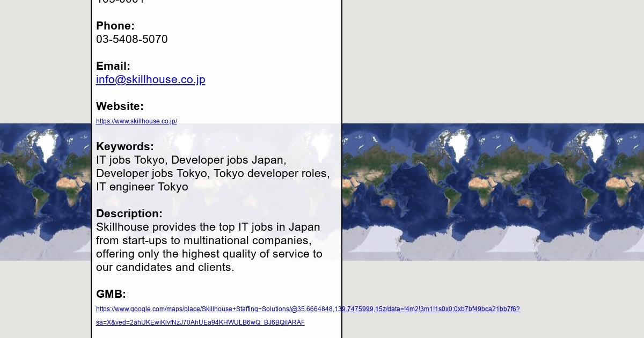Click the Description: heading
Viewport: 644px width, 338px height.
click(x=129, y=214)
